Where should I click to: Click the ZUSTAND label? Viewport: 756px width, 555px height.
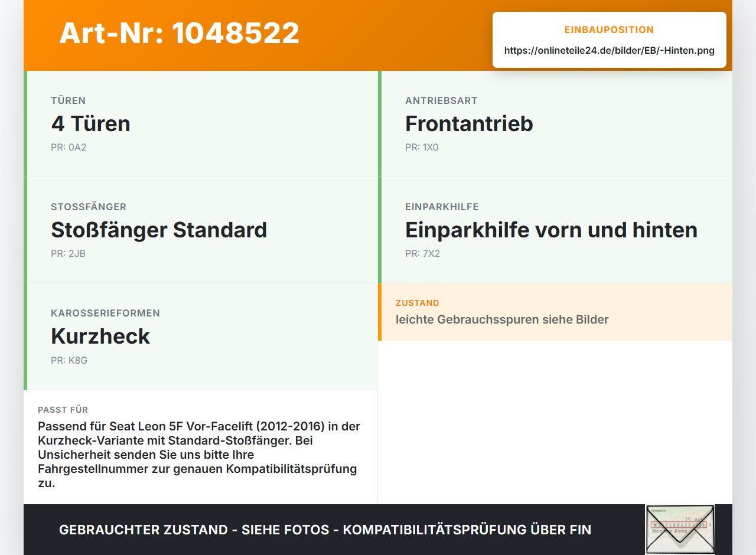coord(418,303)
